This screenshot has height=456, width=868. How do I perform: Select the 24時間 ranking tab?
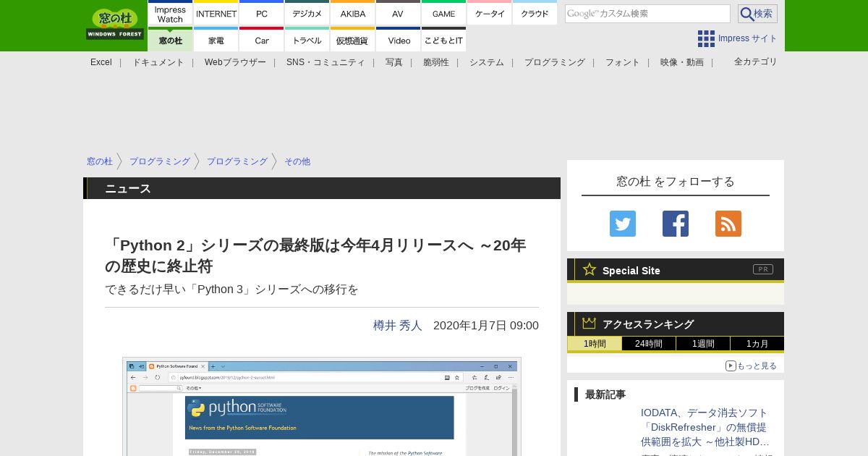click(x=649, y=344)
